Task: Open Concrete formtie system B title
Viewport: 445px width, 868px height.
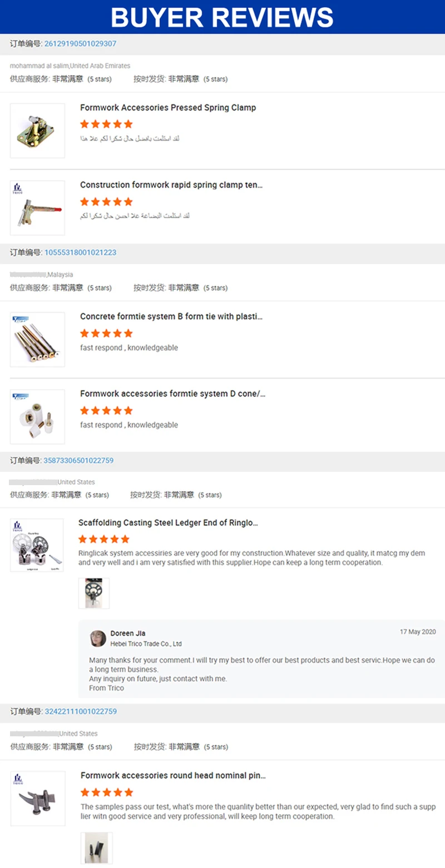Action: click(171, 317)
